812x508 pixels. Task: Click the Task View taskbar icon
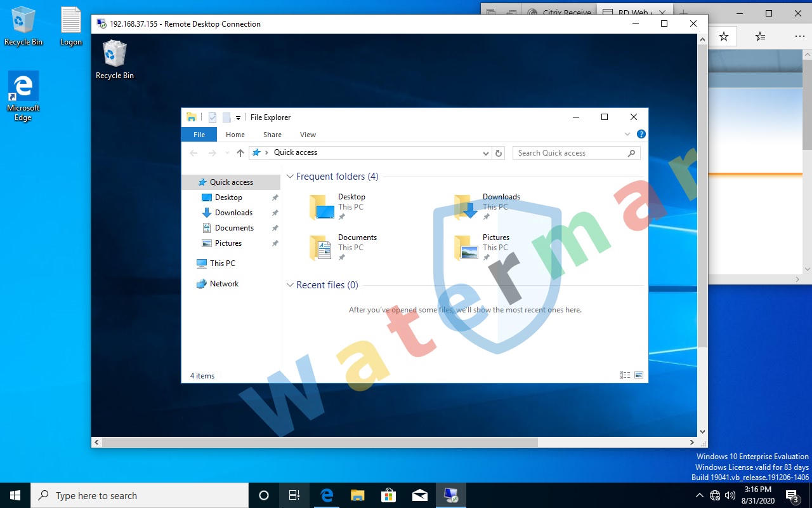point(294,495)
